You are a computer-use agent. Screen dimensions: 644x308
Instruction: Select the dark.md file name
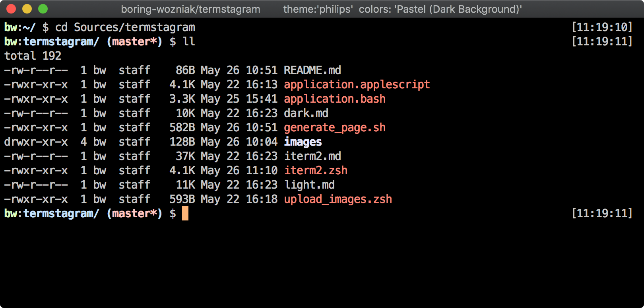click(x=306, y=113)
